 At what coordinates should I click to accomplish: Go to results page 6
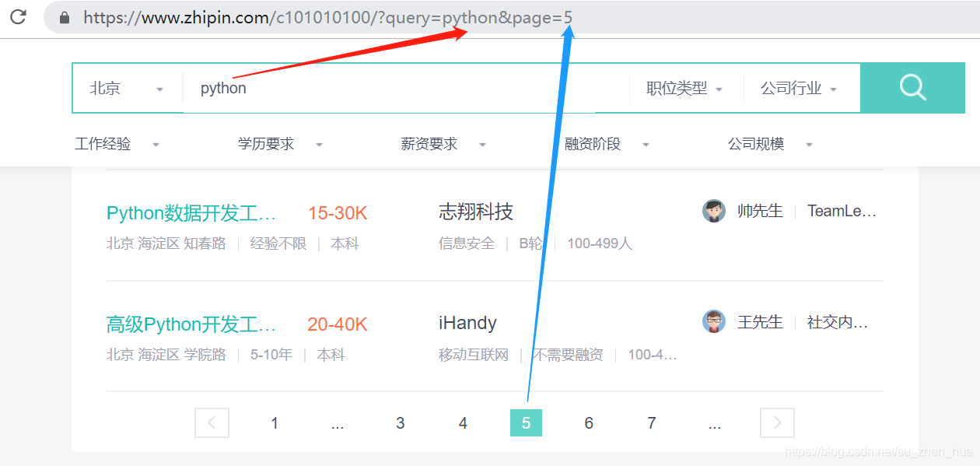[x=589, y=422]
